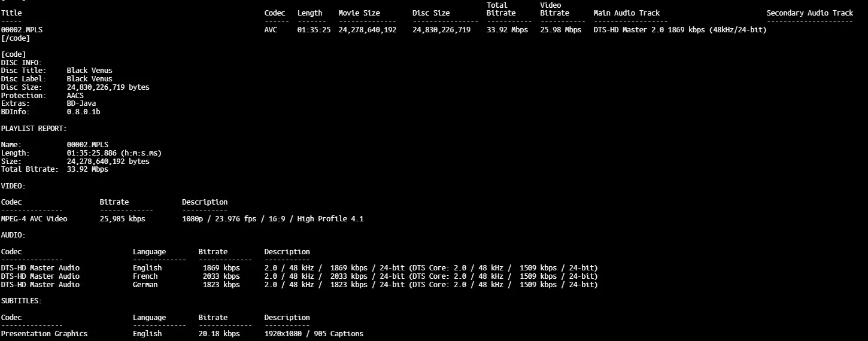Click the AUDIO section heading

13,235
